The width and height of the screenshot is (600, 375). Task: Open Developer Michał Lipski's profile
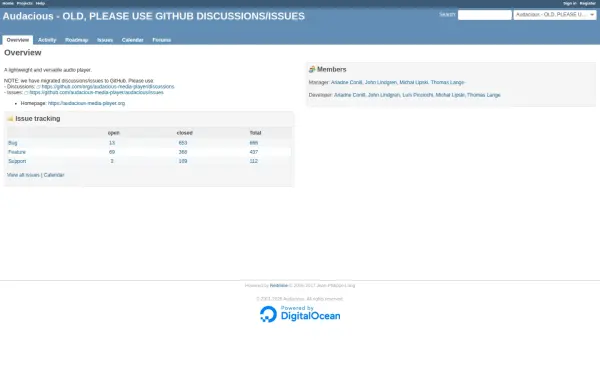(x=450, y=95)
